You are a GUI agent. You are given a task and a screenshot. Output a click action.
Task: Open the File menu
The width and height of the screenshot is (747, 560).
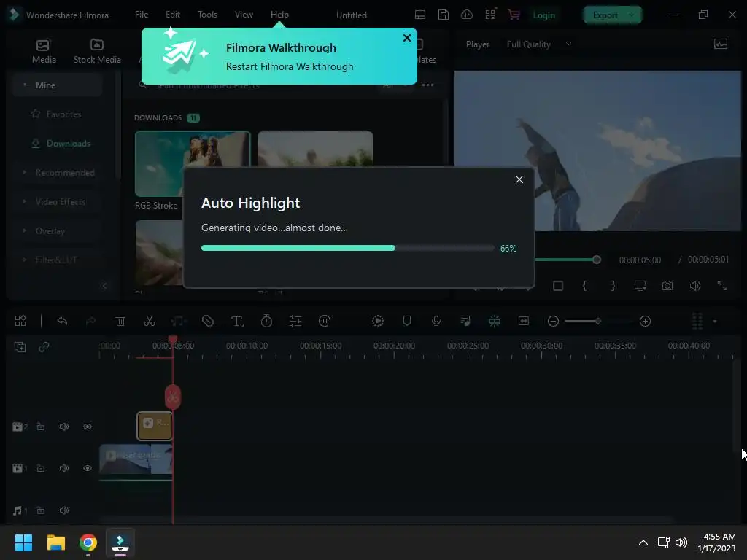click(142, 15)
